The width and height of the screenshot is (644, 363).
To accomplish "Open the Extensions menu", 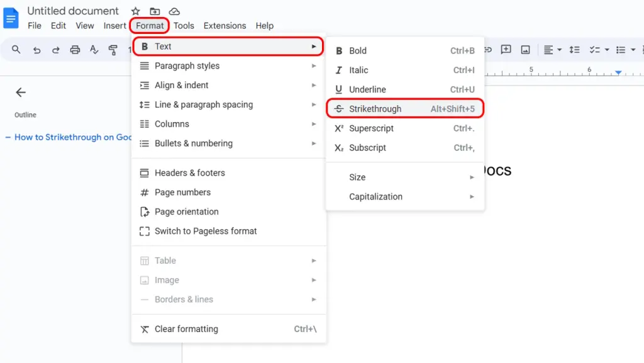I will [225, 26].
